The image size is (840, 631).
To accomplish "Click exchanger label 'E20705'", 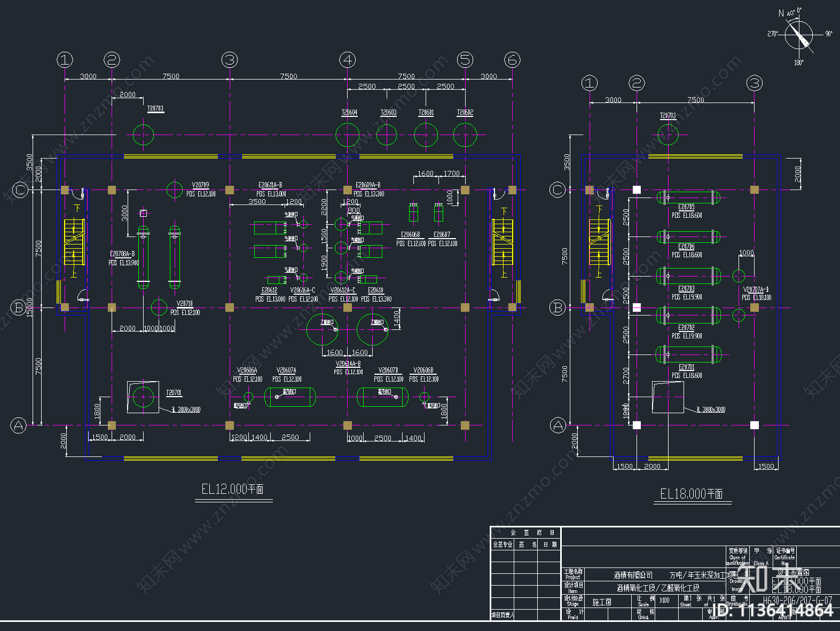I will pos(687,207).
